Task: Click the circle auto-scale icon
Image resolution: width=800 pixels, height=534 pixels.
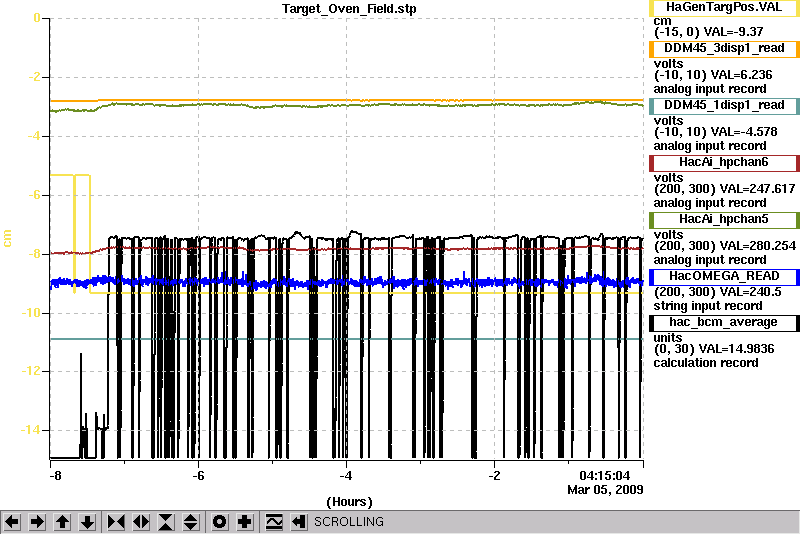Action: [x=220, y=522]
